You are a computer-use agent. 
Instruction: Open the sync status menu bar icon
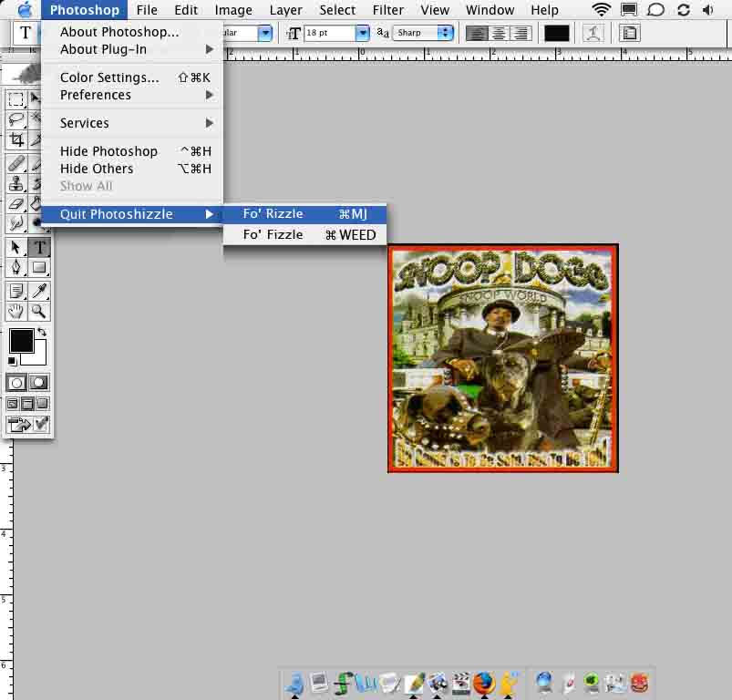[x=684, y=9]
